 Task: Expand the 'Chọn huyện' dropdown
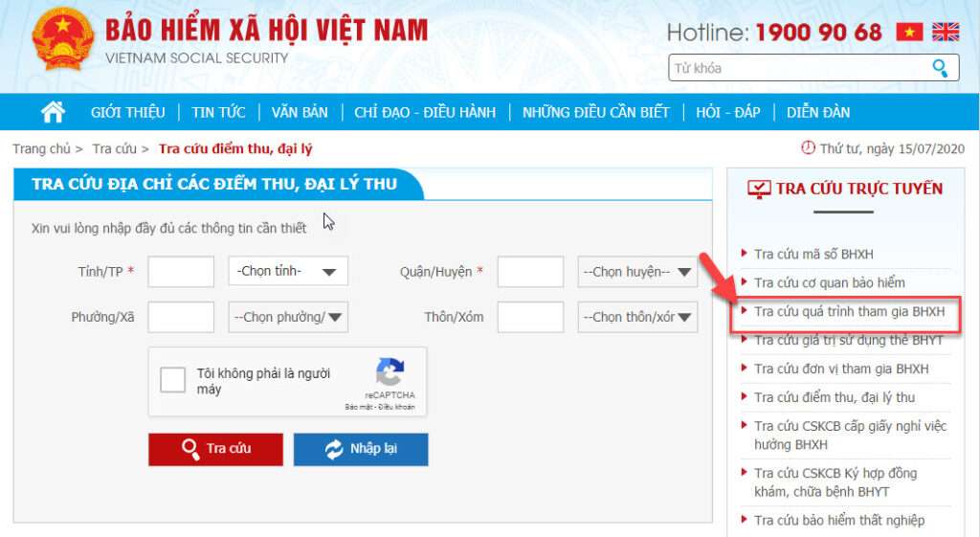[x=637, y=272]
